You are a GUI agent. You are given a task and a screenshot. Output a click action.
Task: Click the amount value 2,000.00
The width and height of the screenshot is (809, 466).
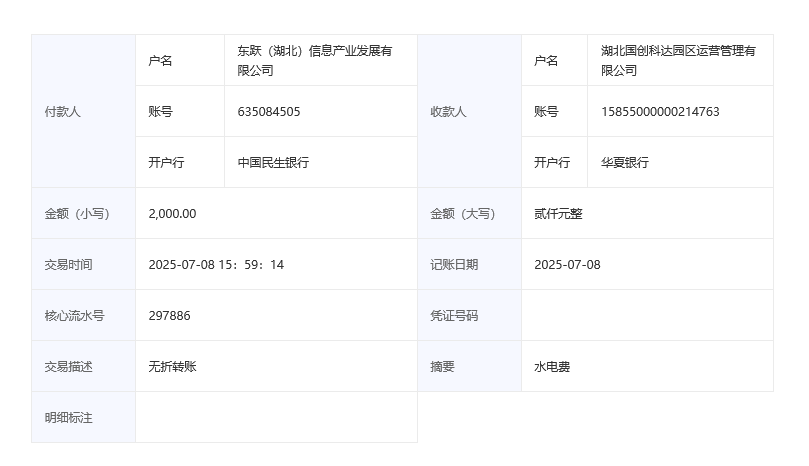pos(172,214)
